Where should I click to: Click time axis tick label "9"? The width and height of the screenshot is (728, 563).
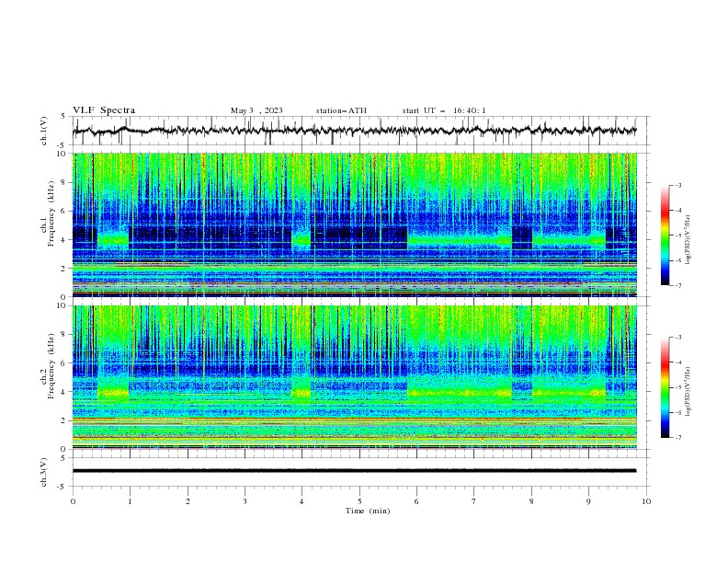point(588,501)
